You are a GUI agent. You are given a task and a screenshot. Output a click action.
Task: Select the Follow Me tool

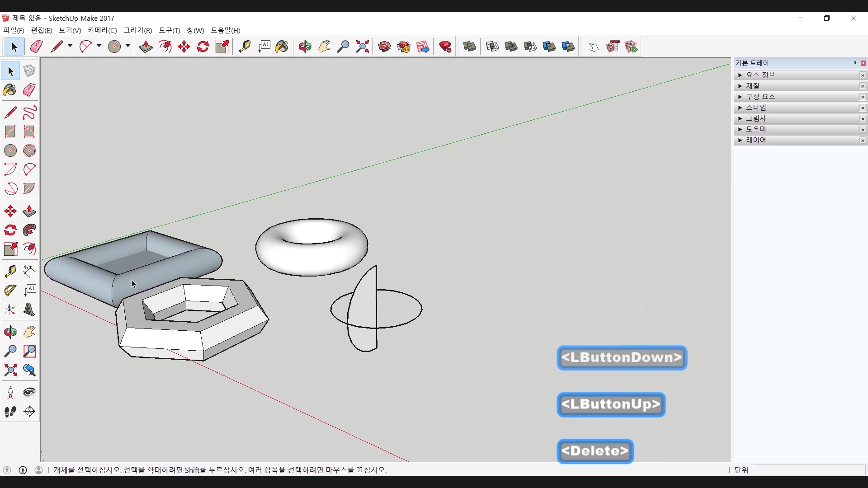click(x=29, y=230)
